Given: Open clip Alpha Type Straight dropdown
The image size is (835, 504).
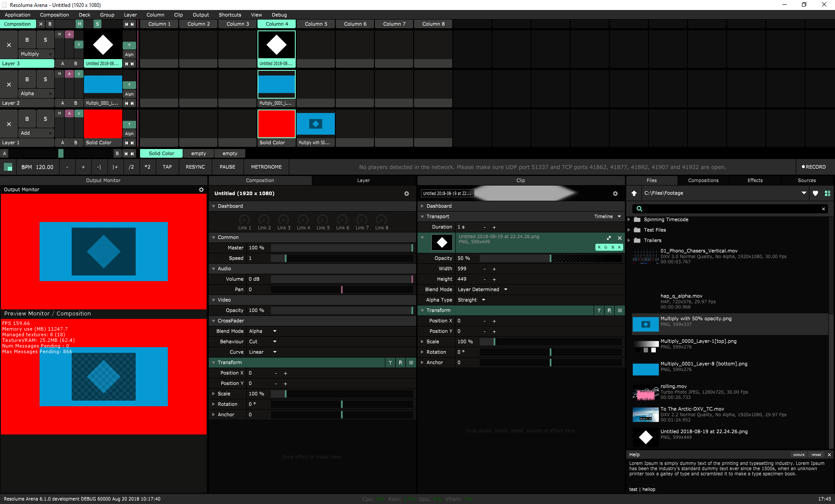Looking at the screenshot, I should (x=472, y=300).
